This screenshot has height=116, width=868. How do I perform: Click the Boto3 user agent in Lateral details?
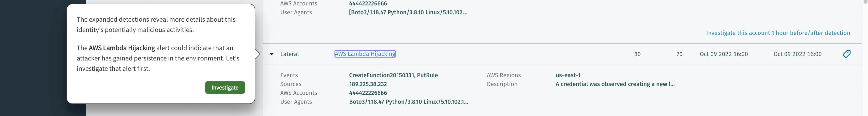(x=408, y=101)
